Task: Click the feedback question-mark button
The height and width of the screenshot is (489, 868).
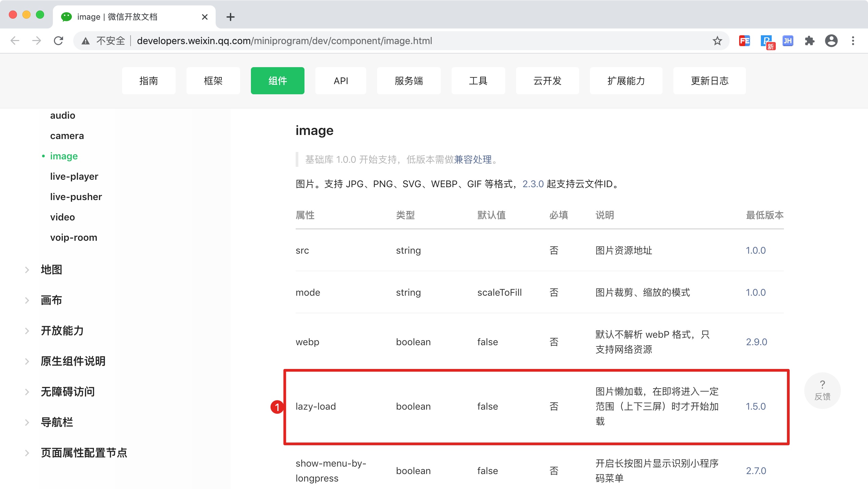Action: [x=822, y=390]
